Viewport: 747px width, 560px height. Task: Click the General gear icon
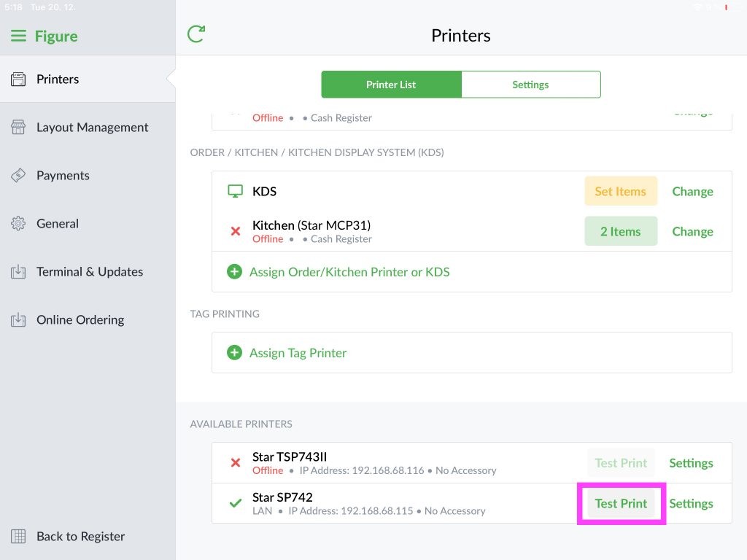18,223
